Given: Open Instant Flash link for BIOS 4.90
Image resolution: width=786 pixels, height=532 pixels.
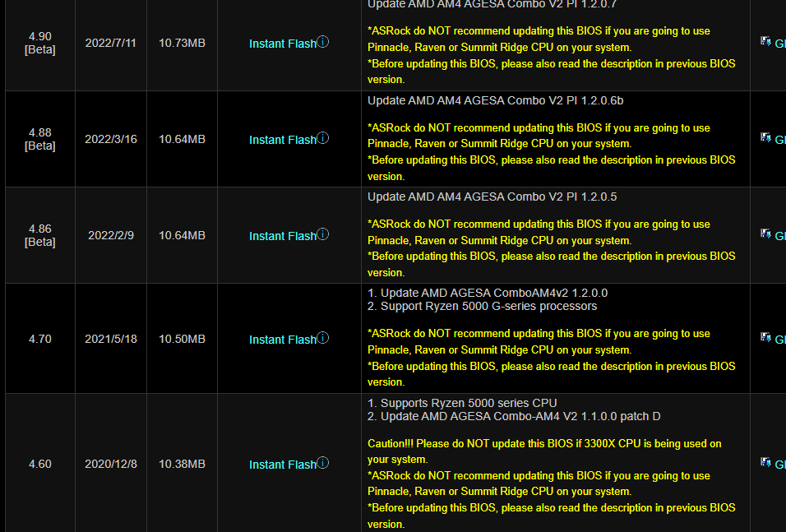Looking at the screenshot, I should click(283, 44).
